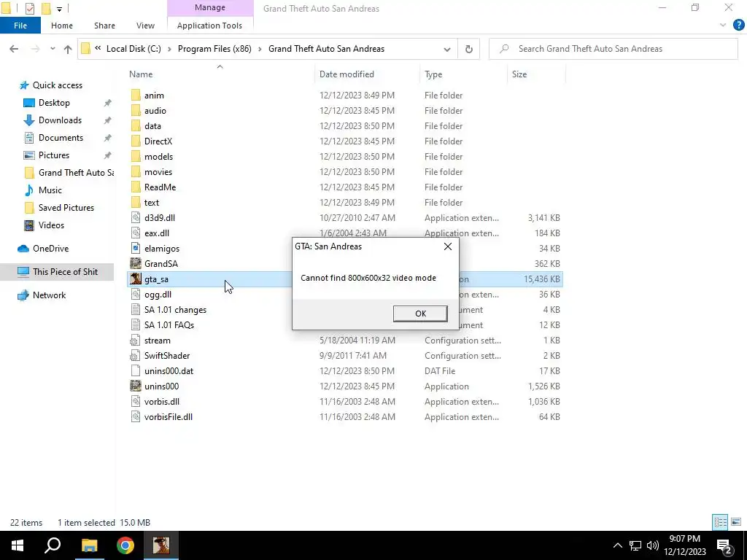Image resolution: width=747 pixels, height=560 pixels.
Task: Select Quick access in the navigation pane
Action: [x=57, y=85]
